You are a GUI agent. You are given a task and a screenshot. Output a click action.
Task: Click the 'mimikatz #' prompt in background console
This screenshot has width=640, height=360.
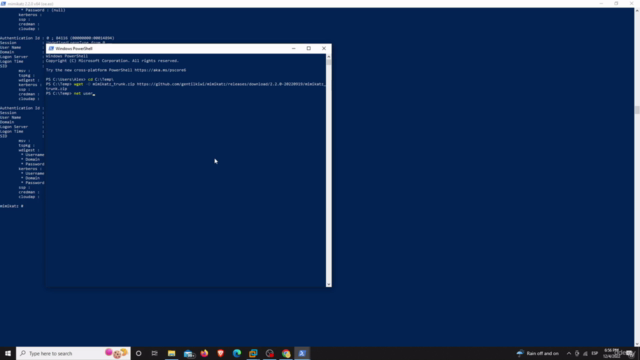point(11,206)
